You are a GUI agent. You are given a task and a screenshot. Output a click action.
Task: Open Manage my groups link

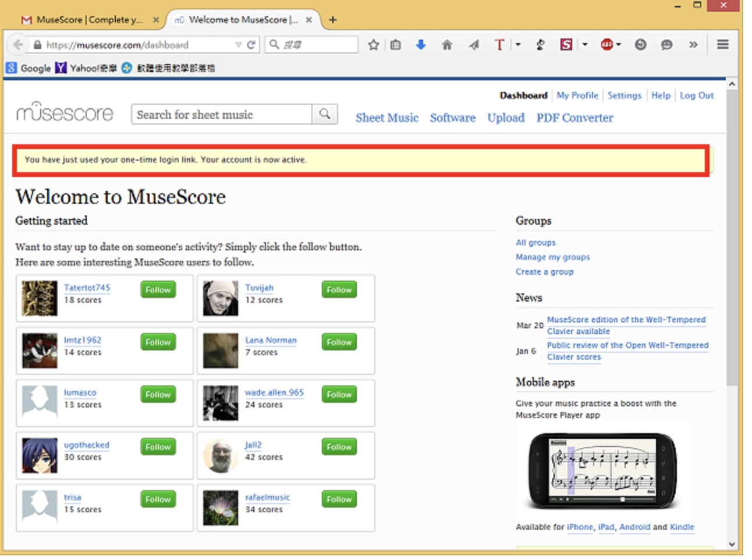click(x=552, y=257)
